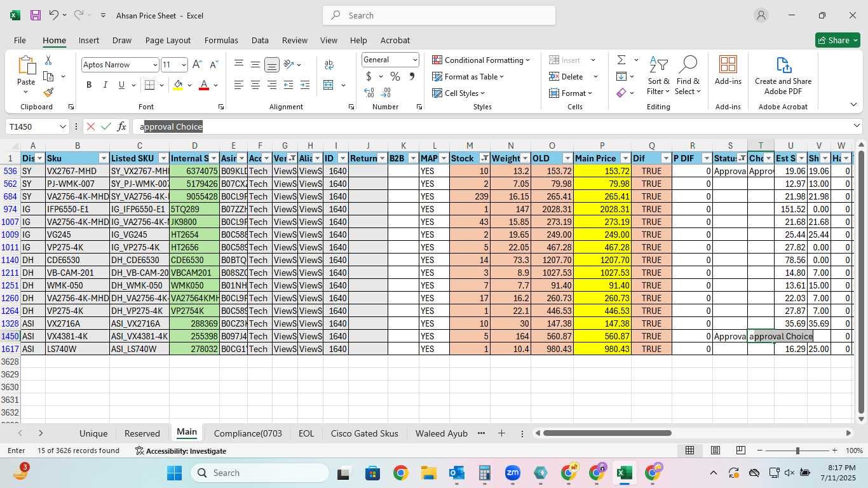The width and height of the screenshot is (868, 488).
Task: Click the yellow Fill Color swatch
Action: click(178, 85)
